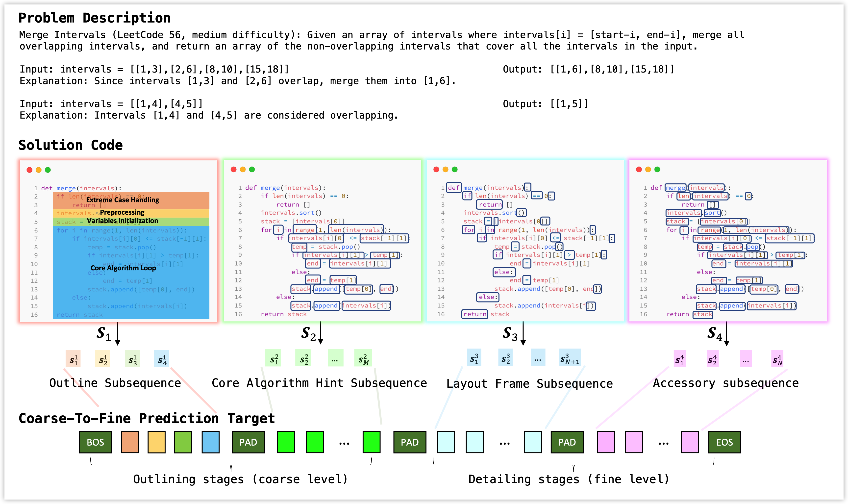Click the green dot in the second code window

252,170
